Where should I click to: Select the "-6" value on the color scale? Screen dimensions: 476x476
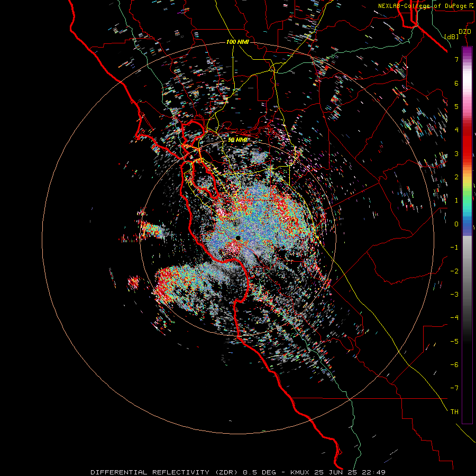pos(454,365)
